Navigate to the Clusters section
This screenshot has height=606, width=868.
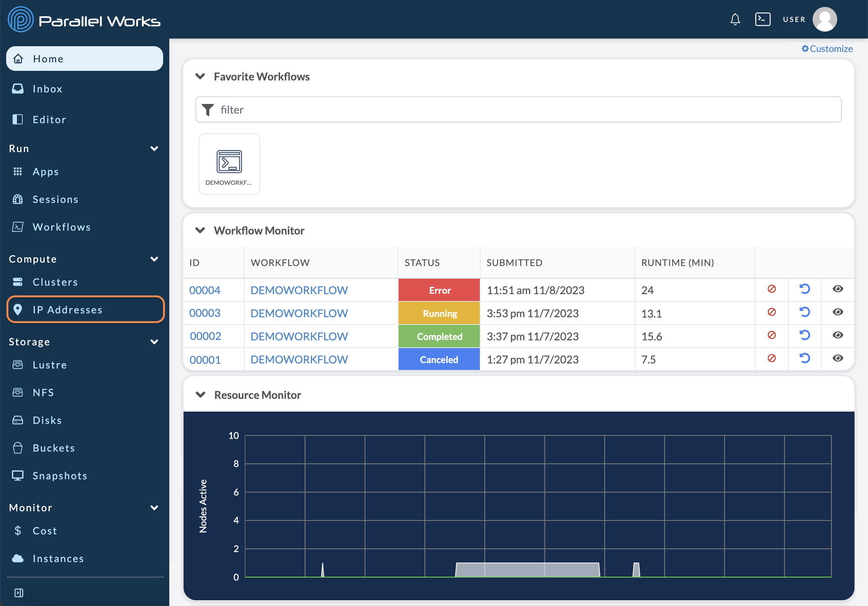pyautogui.click(x=55, y=281)
